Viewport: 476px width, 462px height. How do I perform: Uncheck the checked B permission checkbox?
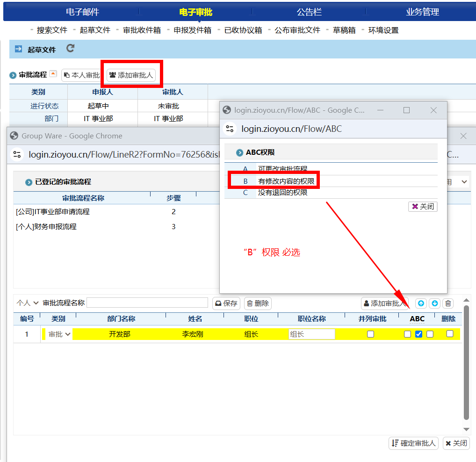point(418,334)
